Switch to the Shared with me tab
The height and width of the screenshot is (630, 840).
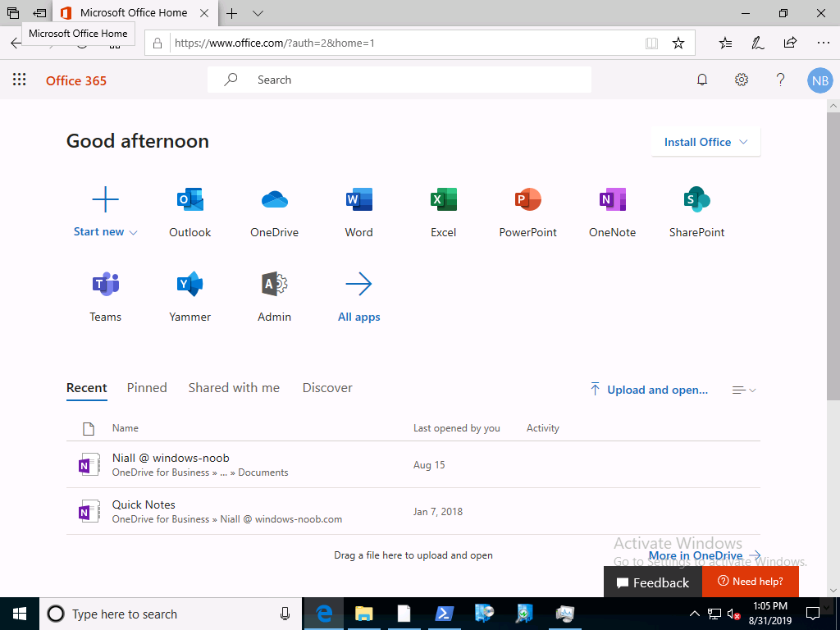point(234,388)
